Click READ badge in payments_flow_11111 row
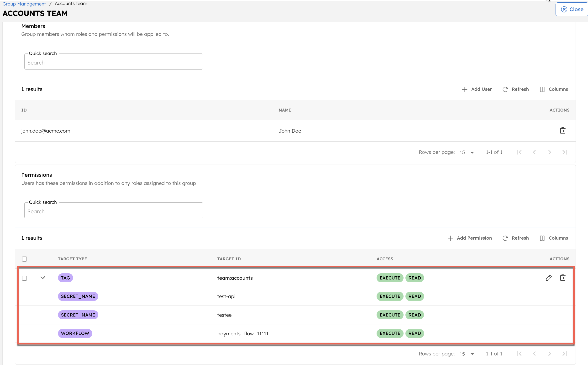Viewport: 588px width, 365px height. pyautogui.click(x=415, y=334)
